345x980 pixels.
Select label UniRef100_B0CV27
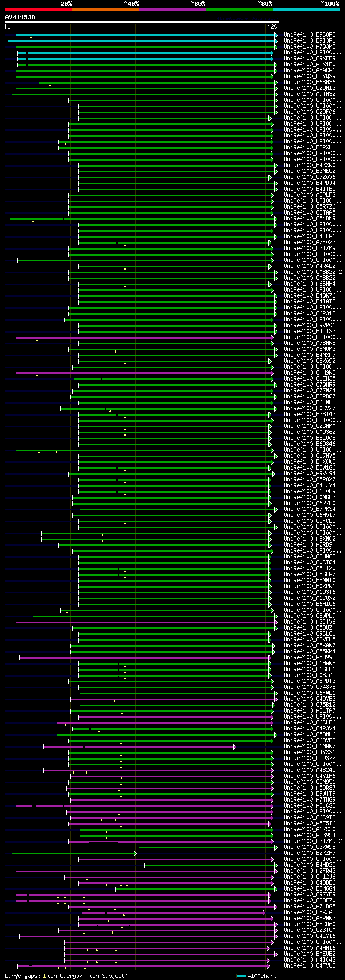309,408
